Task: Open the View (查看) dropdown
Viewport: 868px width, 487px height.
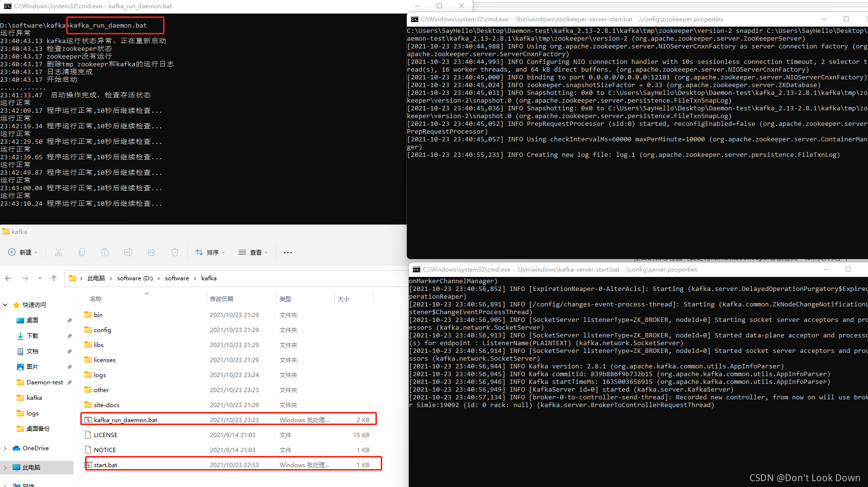Action: (253, 252)
